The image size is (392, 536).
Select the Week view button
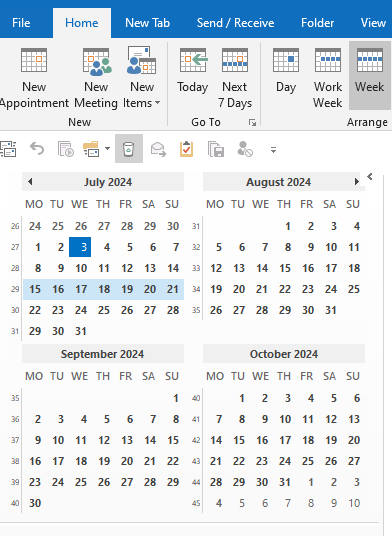[x=369, y=76]
